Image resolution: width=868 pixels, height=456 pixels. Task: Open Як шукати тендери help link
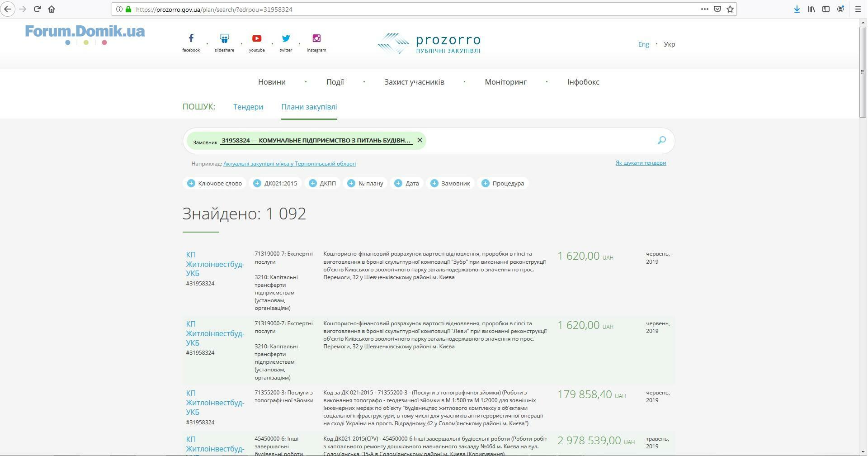pyautogui.click(x=641, y=163)
